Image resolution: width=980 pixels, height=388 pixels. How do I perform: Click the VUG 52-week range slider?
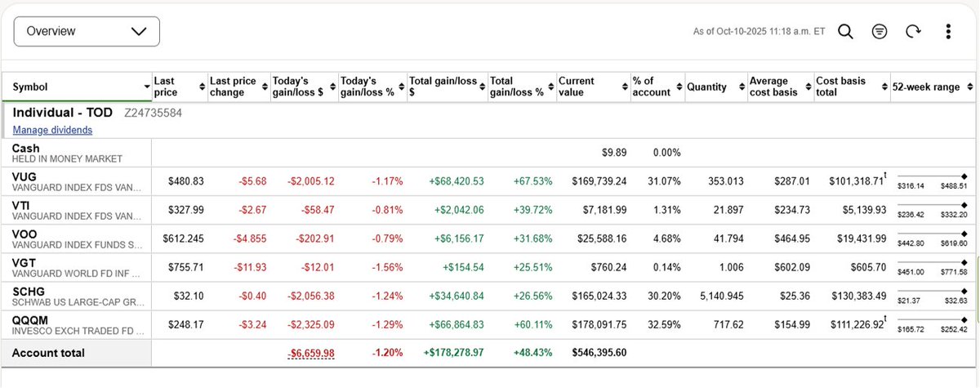pos(932,176)
